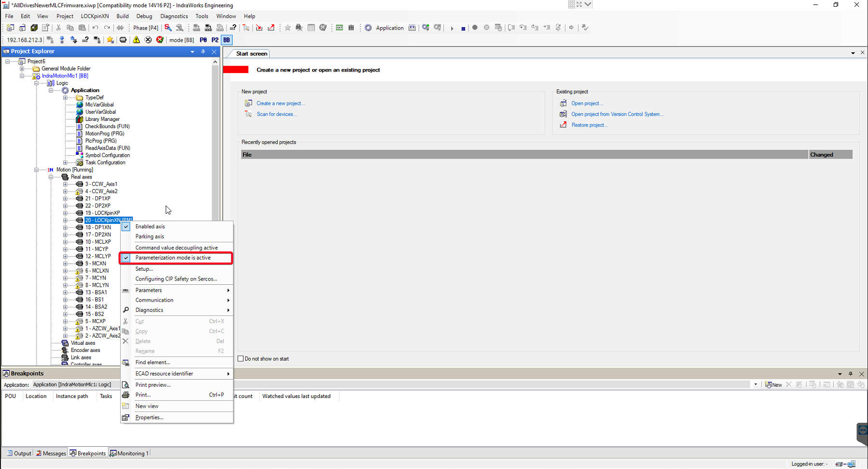The height and width of the screenshot is (469, 868).
Task: Click the New breakpoint button
Action: 773,385
